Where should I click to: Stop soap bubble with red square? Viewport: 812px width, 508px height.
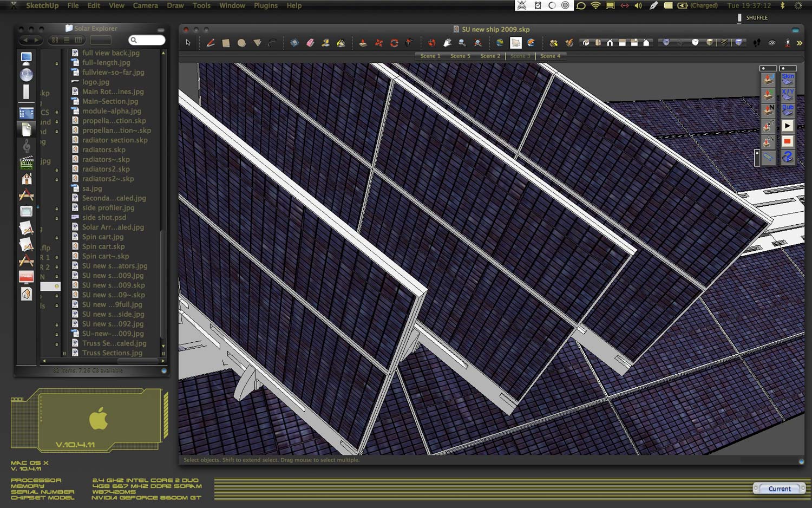pos(788,141)
